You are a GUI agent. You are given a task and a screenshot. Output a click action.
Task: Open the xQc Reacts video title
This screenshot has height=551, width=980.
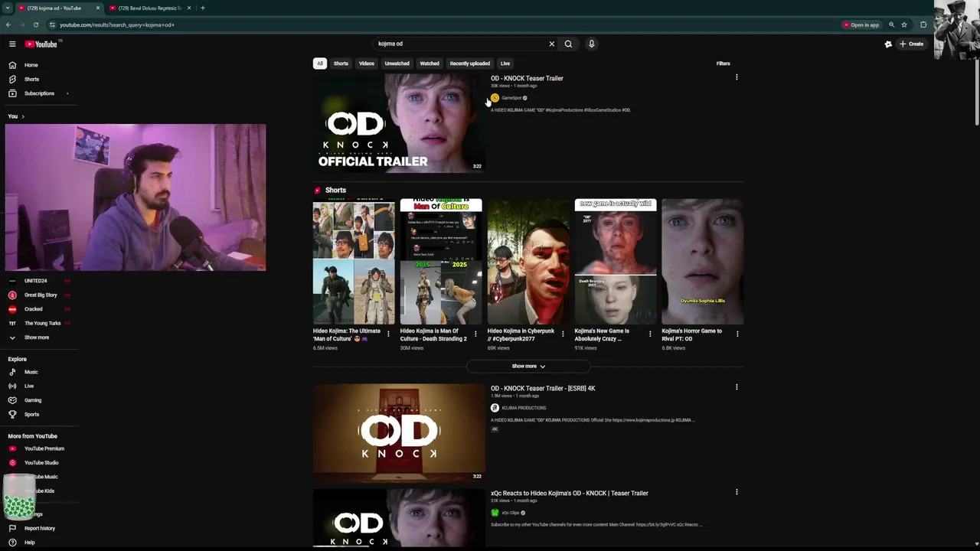click(x=570, y=493)
